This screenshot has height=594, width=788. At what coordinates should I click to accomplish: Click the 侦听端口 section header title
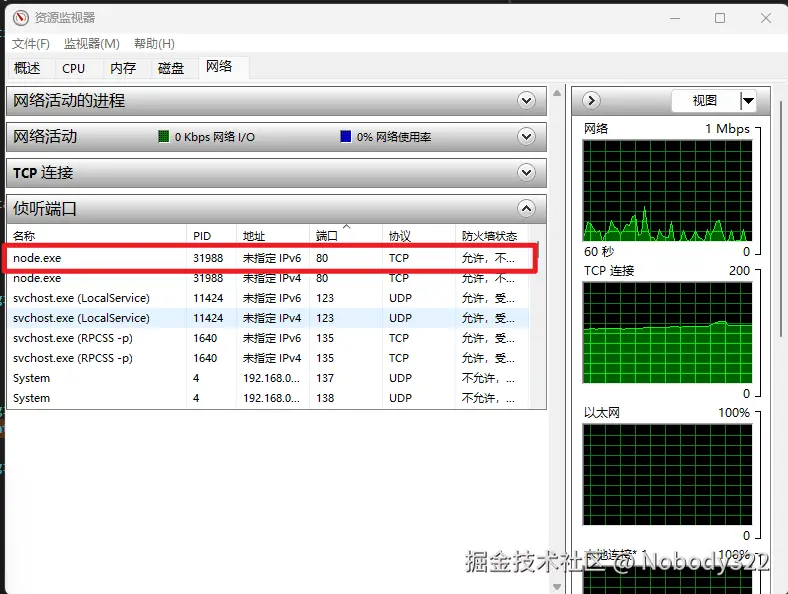tap(45, 208)
